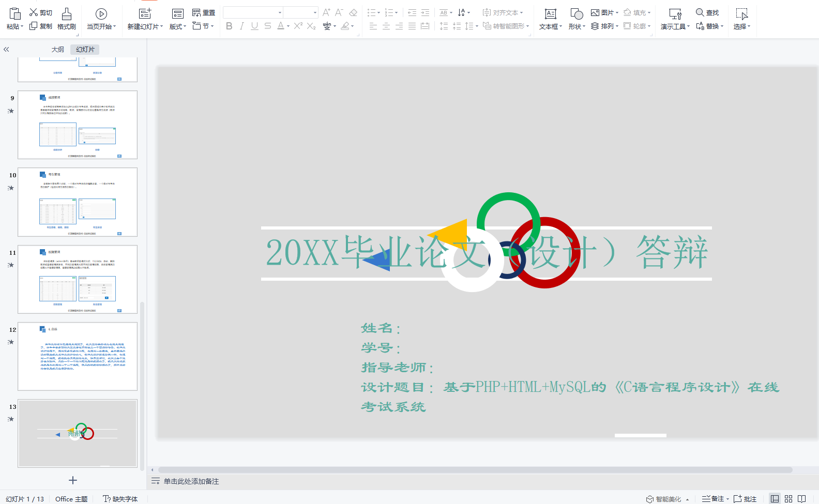Viewport: 819px width, 504px height.
Task: Click the Select (选择) cursor icon
Action: [742, 14]
